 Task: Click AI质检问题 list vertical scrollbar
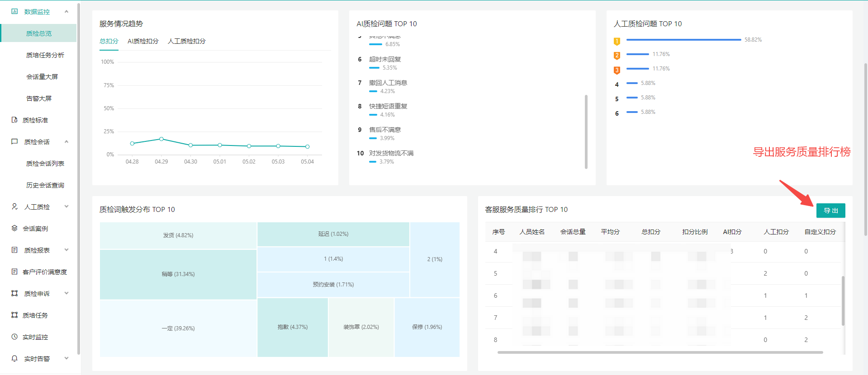tap(586, 131)
